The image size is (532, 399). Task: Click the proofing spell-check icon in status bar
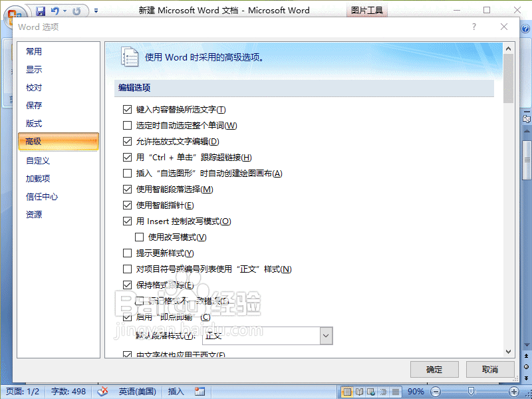tap(102, 392)
